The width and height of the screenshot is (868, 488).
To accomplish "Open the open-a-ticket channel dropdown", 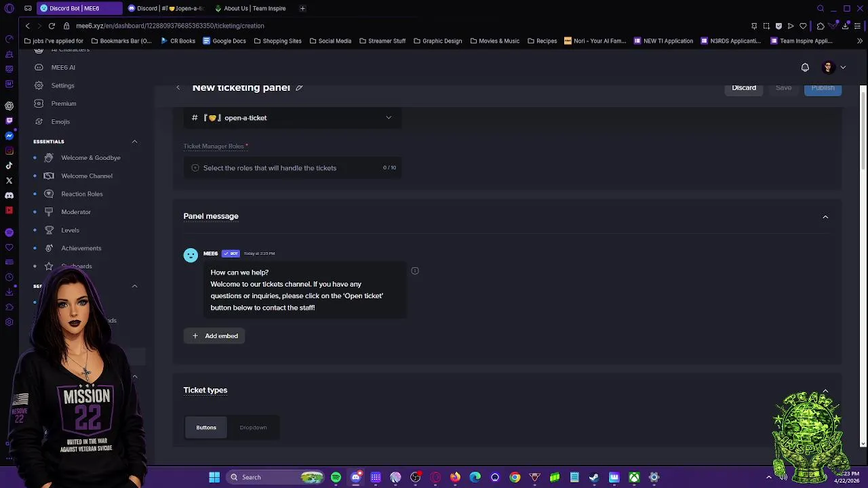I will coord(292,118).
